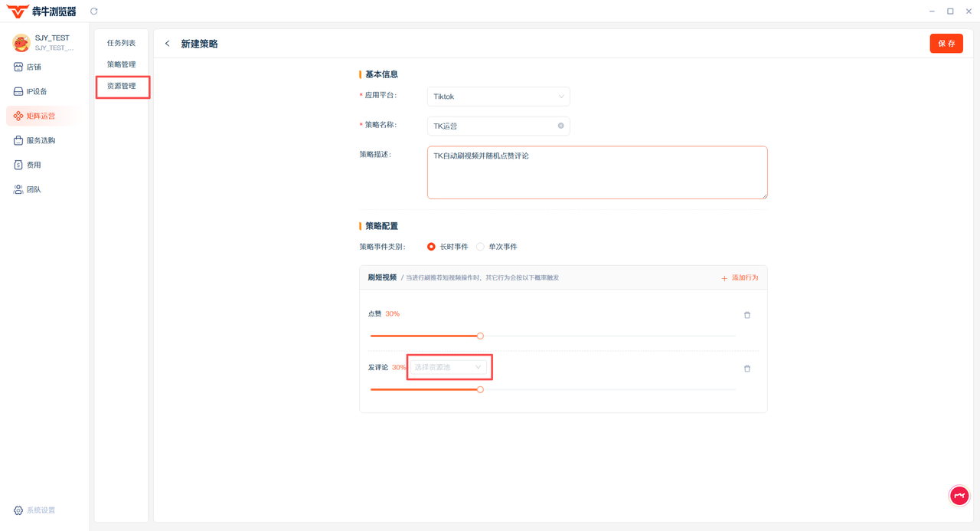This screenshot has height=531, width=980.
Task: Open 资源管理 in the sub-menu
Action: [122, 86]
